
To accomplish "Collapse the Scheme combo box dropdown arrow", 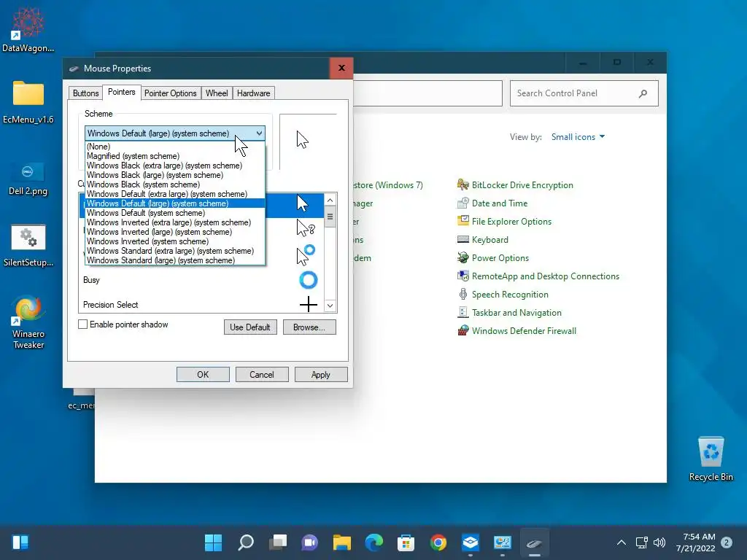I will pos(259,133).
